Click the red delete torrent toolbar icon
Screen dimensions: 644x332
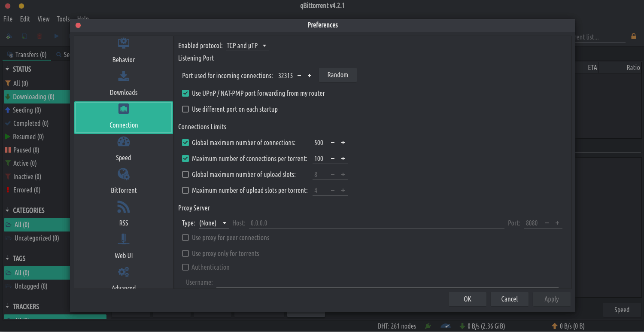39,37
